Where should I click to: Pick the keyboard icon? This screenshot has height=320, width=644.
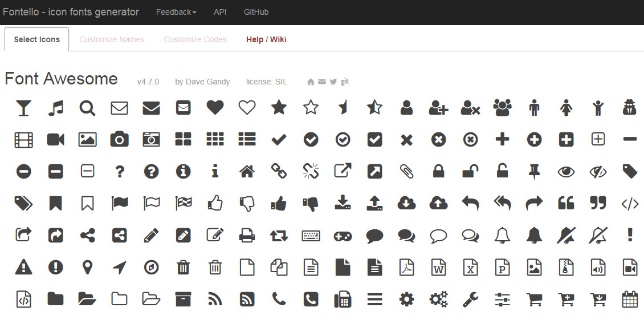pos(311,236)
